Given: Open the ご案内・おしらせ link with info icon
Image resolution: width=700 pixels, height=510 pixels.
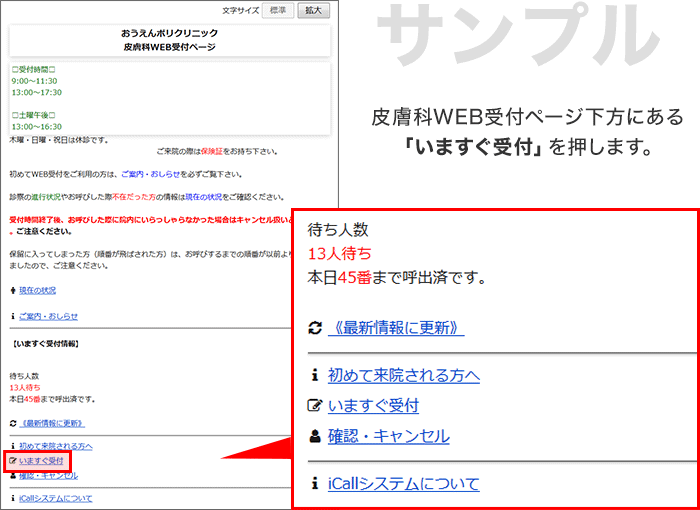Looking at the screenshot, I should [x=48, y=316].
